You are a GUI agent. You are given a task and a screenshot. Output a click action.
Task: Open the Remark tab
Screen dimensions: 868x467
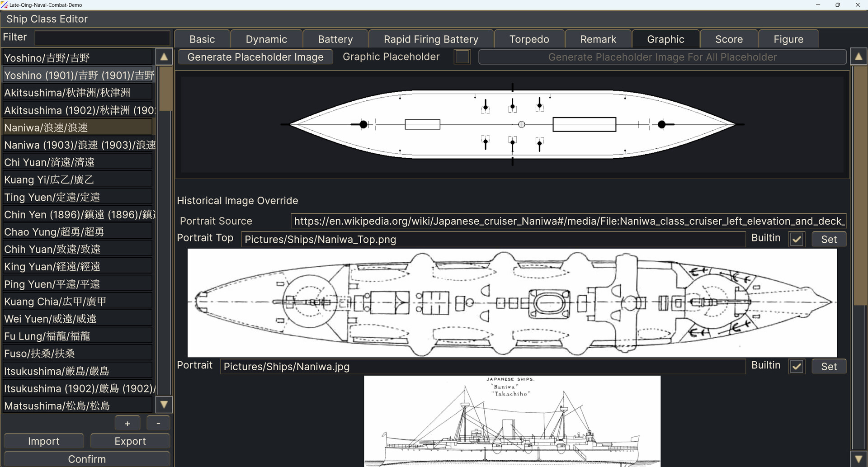point(598,39)
